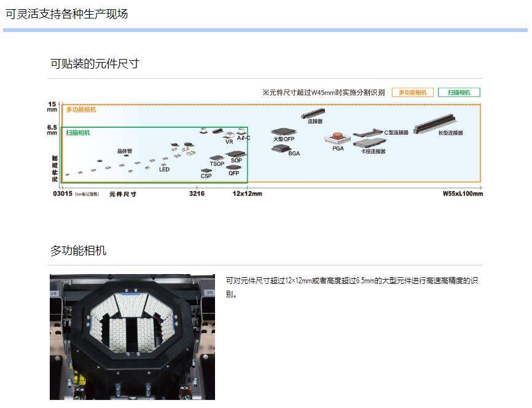Click the W55xL100mm axis label
This screenshot has height=408, width=532.
(x=463, y=194)
